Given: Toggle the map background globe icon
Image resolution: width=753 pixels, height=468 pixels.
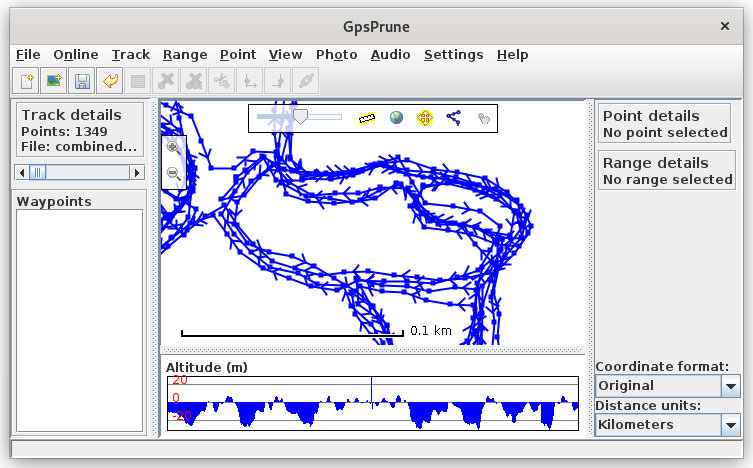Looking at the screenshot, I should point(396,118).
